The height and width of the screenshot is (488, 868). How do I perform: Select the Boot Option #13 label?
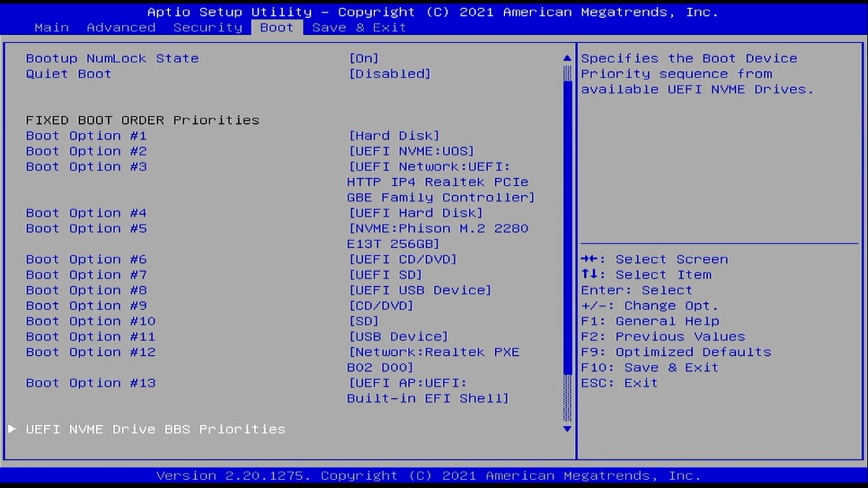coord(90,383)
